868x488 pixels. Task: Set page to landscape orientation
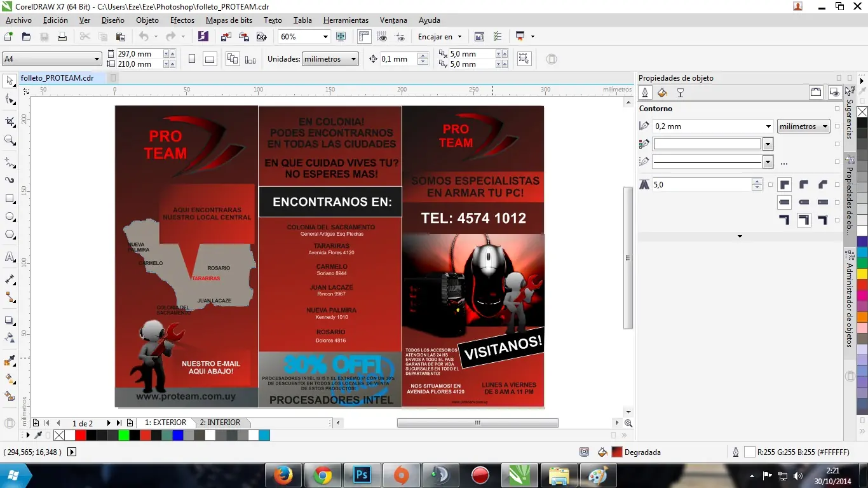click(x=210, y=59)
